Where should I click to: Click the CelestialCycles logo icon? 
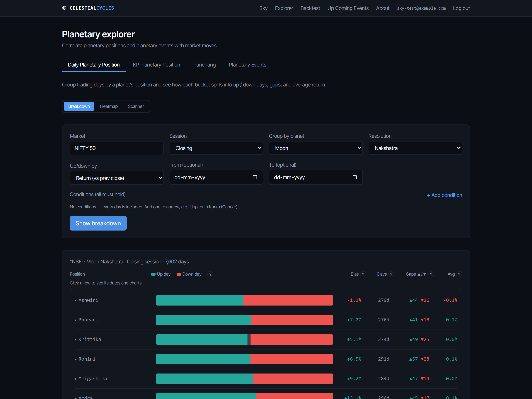[64, 8]
